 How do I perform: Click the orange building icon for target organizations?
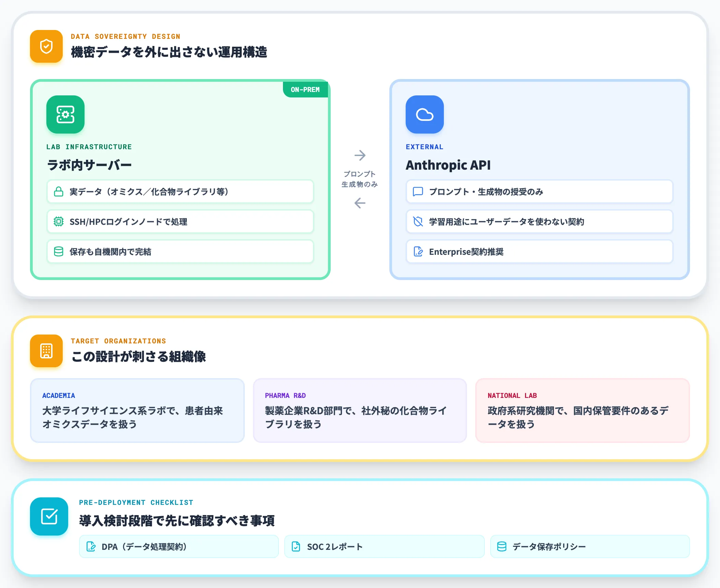coord(46,351)
